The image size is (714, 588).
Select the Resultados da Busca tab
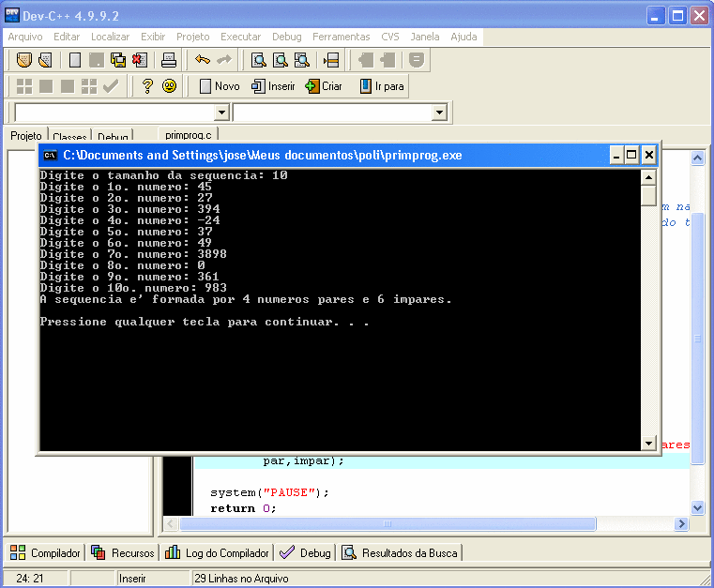click(x=401, y=553)
